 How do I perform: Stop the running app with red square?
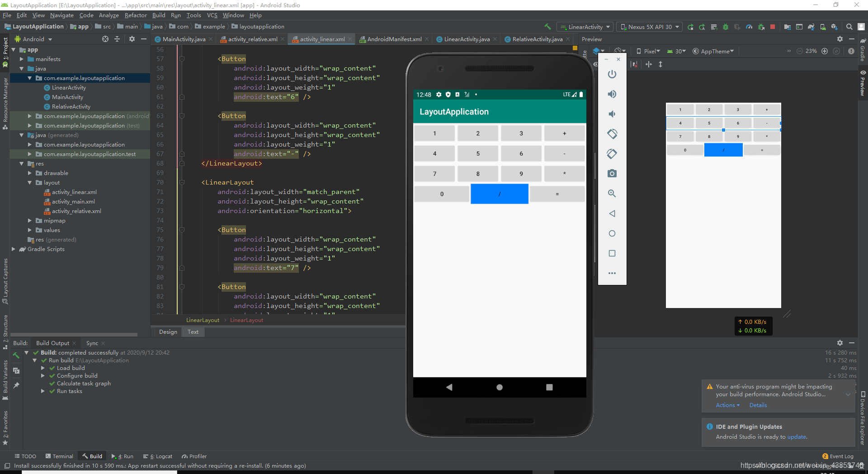pyautogui.click(x=773, y=27)
